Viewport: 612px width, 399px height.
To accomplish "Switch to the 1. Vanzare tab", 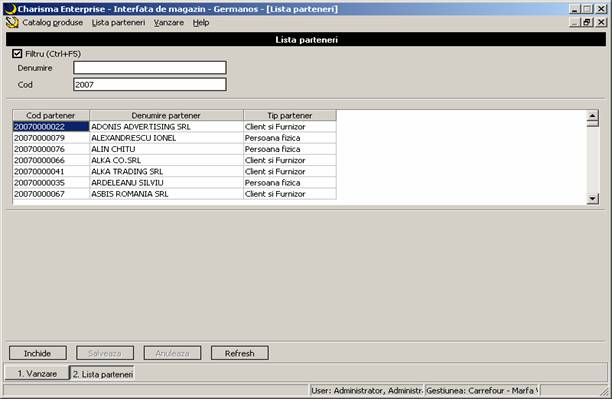I will click(x=37, y=374).
